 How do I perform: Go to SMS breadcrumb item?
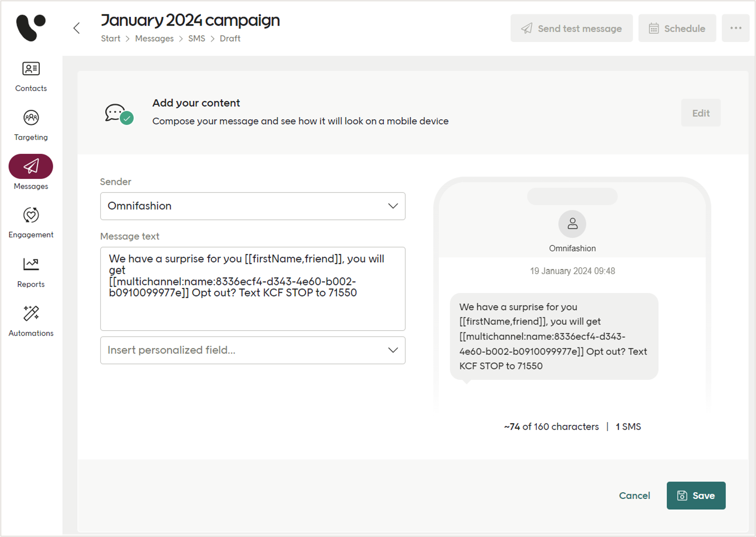coord(196,39)
